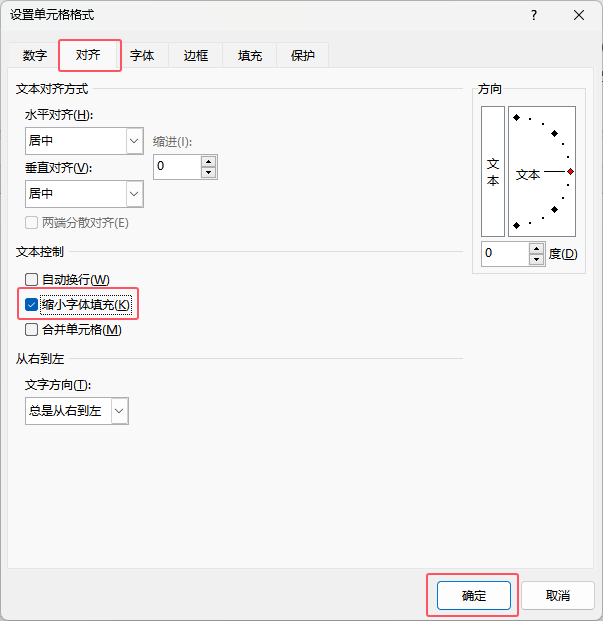This screenshot has width=603, height=621.
Task: Decrease the orientation degree value
Action: [537, 260]
